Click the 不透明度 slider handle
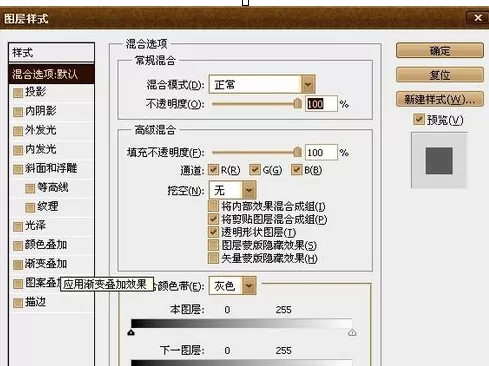The width and height of the screenshot is (489, 366). click(x=297, y=103)
